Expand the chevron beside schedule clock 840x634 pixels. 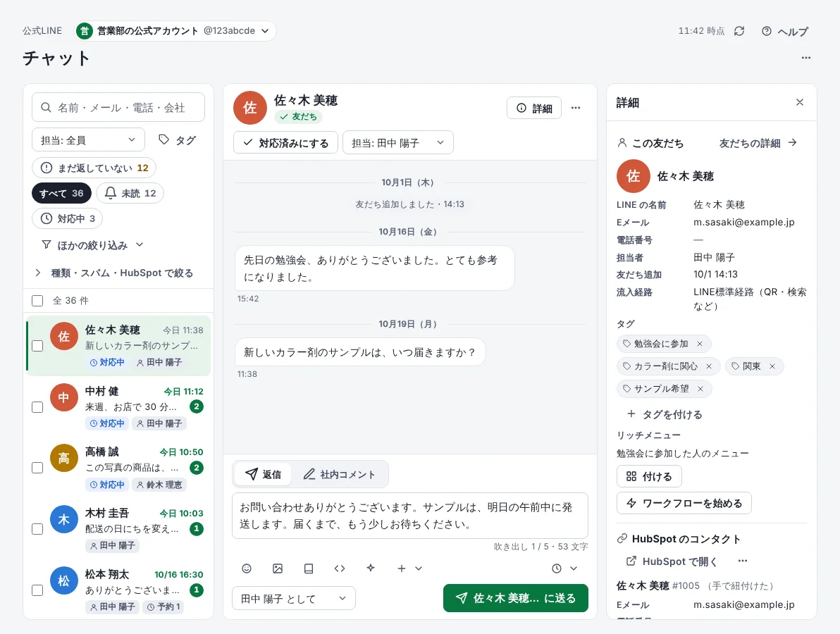coord(574,568)
